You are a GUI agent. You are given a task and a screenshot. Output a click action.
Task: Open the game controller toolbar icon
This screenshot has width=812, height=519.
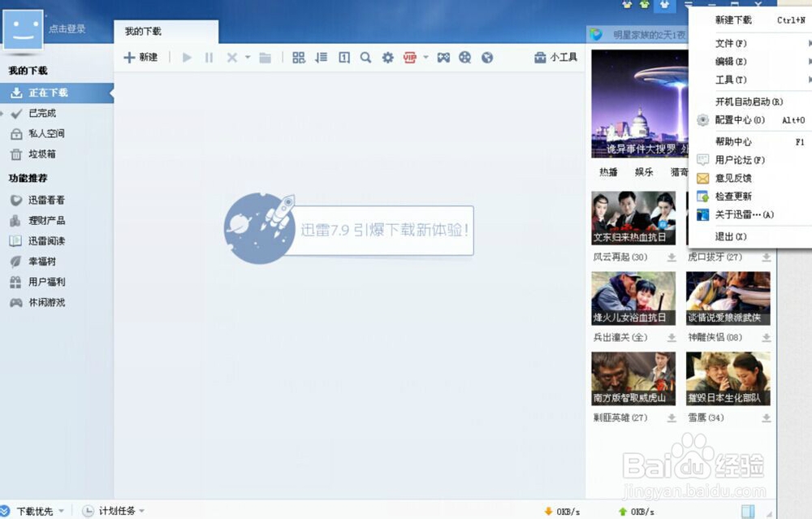point(443,58)
